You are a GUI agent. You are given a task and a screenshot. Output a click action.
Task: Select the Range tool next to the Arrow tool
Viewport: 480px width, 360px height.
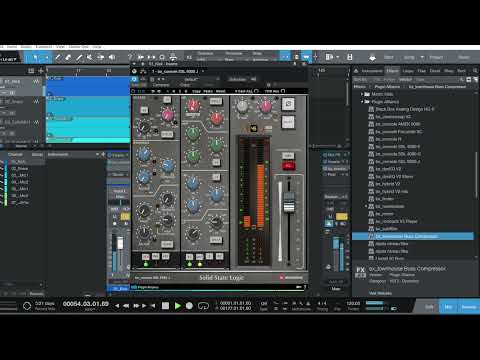coord(46,57)
